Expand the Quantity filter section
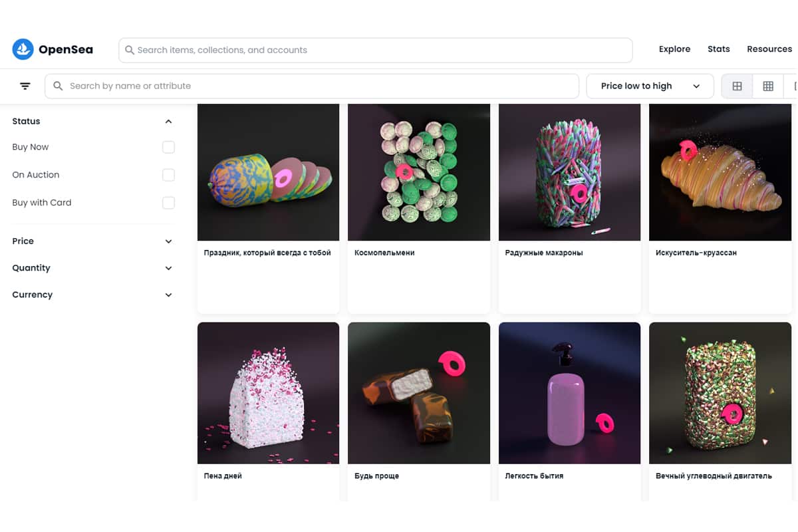 tap(168, 268)
